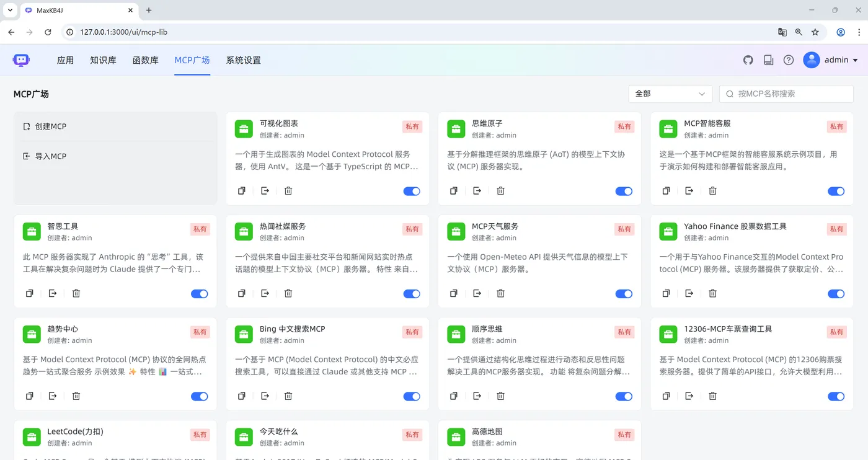Screen dimensions: 868x460
Task: Open the browser tab list chevron
Action: tap(10, 10)
